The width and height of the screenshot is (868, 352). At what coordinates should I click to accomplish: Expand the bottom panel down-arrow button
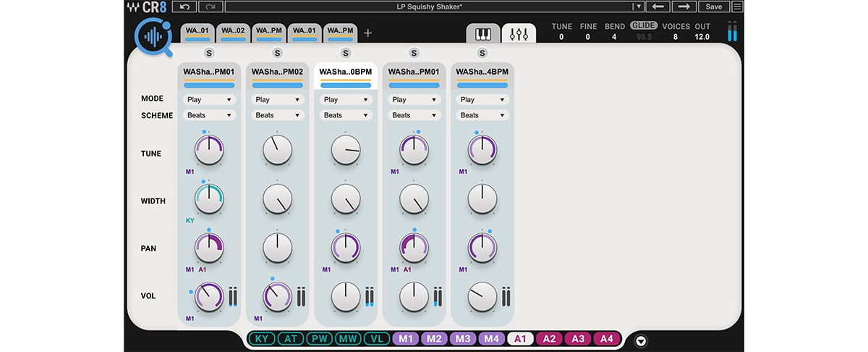coord(641,340)
